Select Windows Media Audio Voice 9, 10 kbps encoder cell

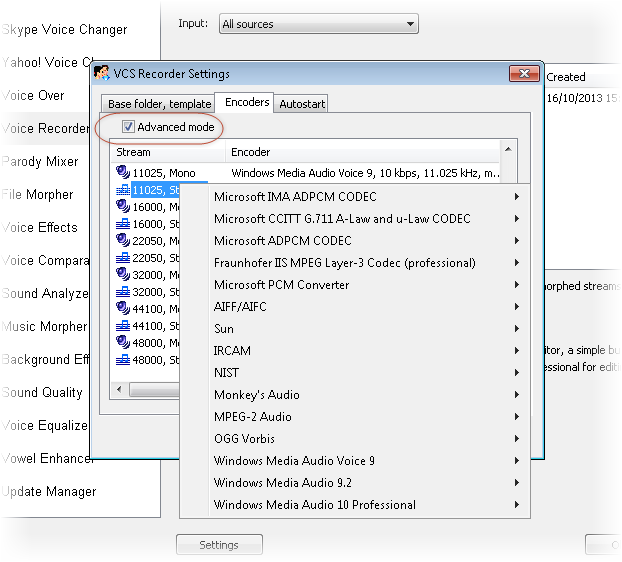click(x=365, y=173)
